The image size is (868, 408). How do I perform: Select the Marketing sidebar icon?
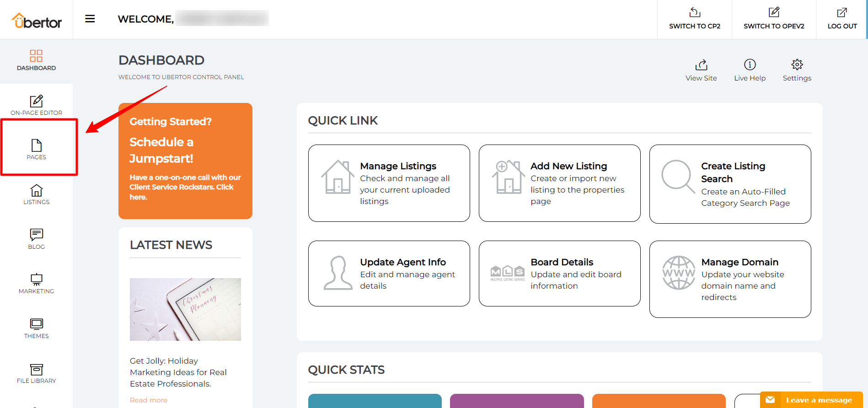pos(36,283)
